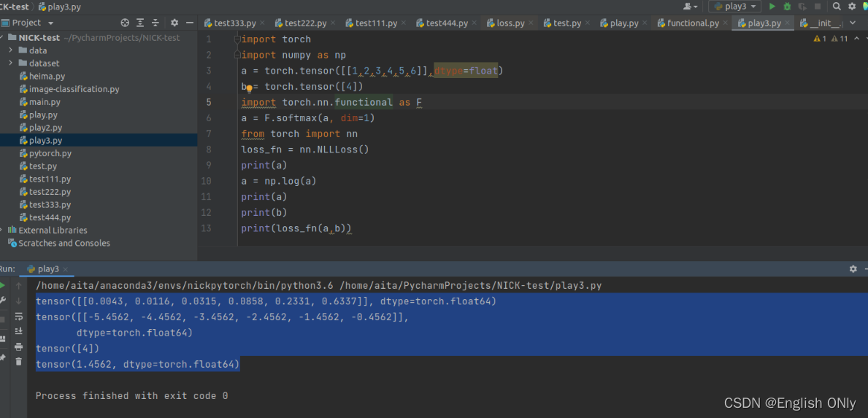Close the play3 Run tab
The image size is (868, 418).
click(65, 269)
